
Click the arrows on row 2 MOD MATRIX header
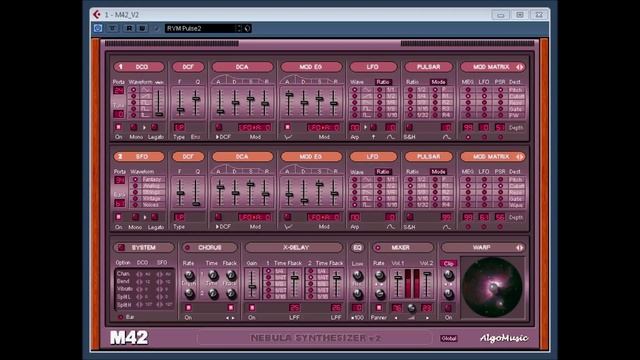[520, 157]
